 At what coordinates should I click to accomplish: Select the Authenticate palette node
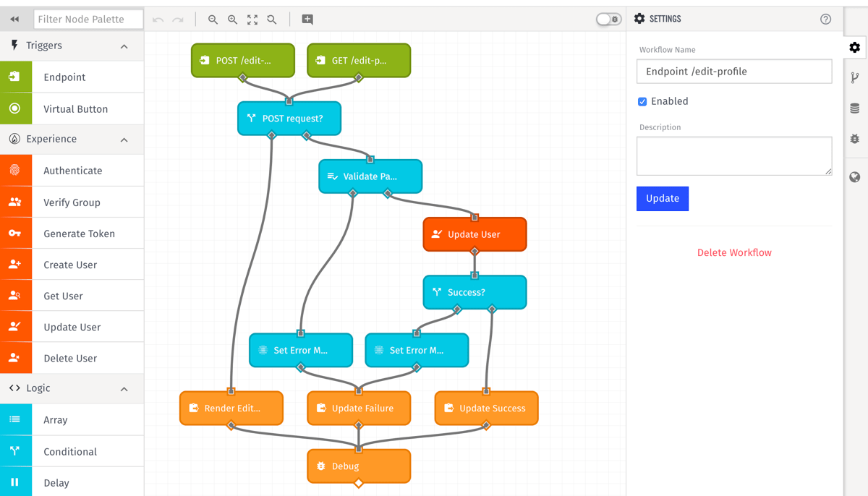pos(72,171)
